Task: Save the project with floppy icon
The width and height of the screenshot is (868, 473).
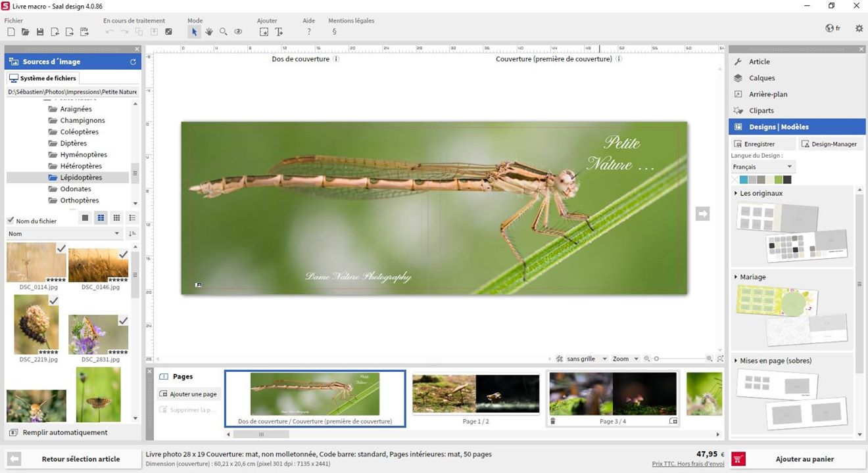Action: [x=40, y=32]
